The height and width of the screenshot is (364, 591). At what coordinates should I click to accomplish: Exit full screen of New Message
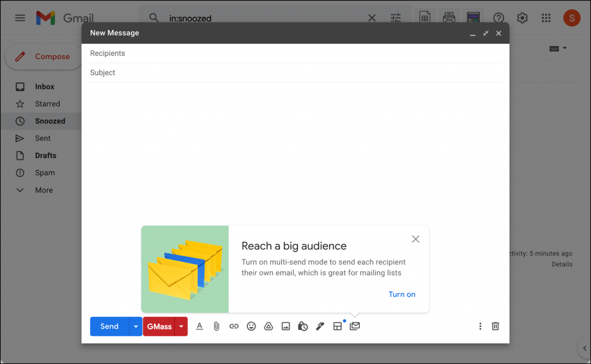pyautogui.click(x=485, y=33)
